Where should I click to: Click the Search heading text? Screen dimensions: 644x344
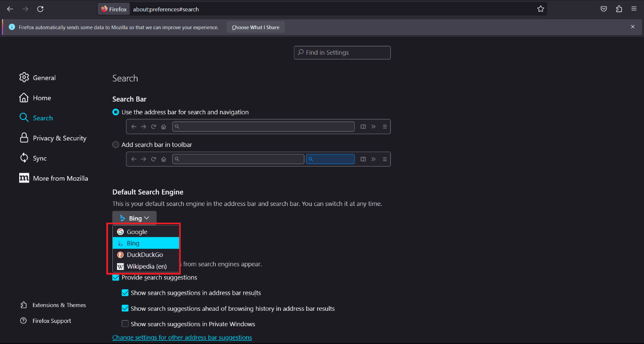[x=125, y=78]
